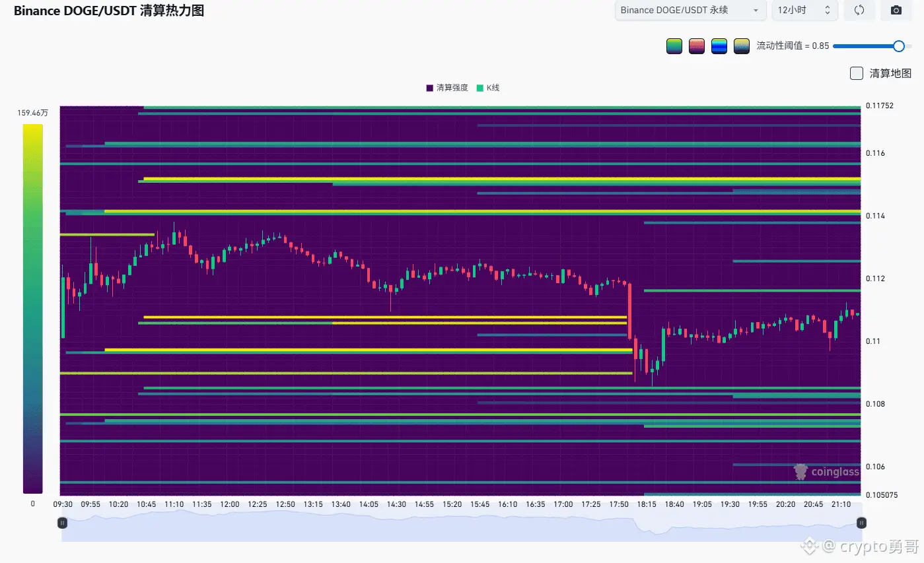Image resolution: width=924 pixels, height=563 pixels.
Task: Click the 流动性阈值 slider handle
Action: 899,46
